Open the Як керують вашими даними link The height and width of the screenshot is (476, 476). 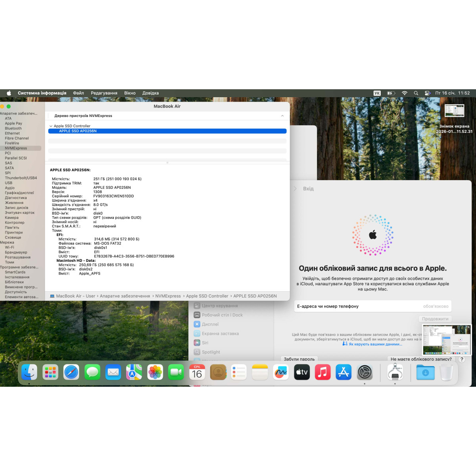375,344
